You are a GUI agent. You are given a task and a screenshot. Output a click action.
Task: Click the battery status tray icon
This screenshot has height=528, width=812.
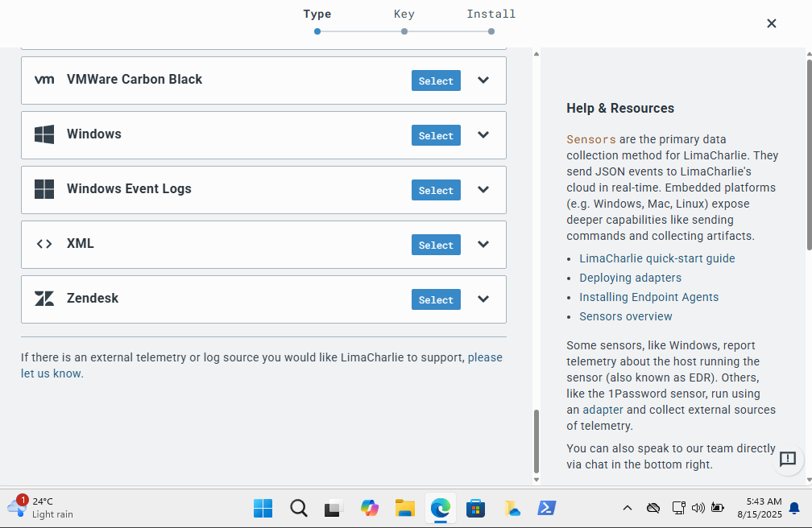[717, 509]
